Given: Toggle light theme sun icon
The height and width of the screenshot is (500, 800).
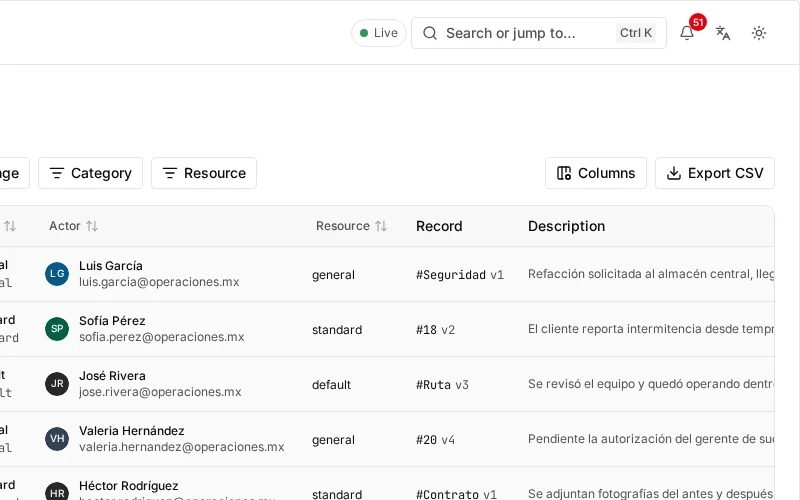Looking at the screenshot, I should 759,33.
